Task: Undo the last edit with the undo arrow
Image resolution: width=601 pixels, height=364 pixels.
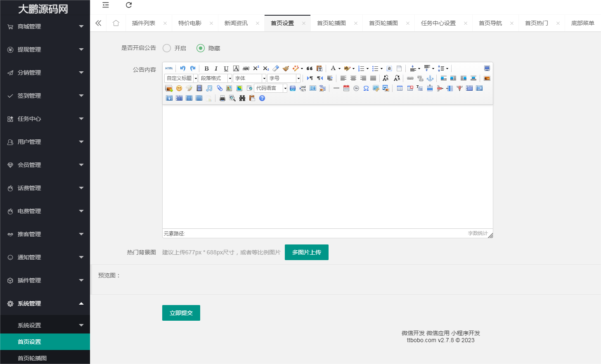Action: [x=182, y=68]
